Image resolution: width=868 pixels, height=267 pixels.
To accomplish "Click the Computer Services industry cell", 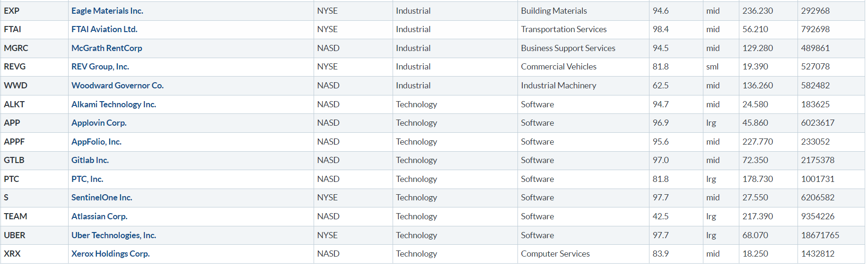I will [x=555, y=254].
